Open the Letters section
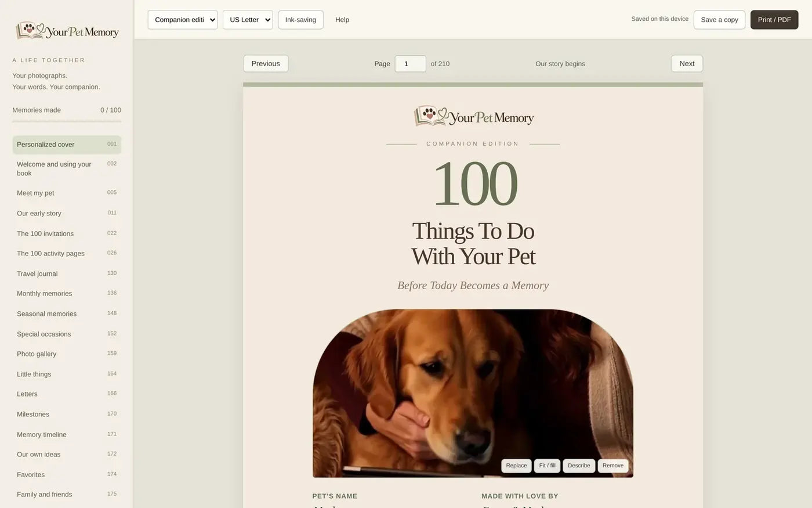Image resolution: width=812 pixels, height=508 pixels. [67, 394]
